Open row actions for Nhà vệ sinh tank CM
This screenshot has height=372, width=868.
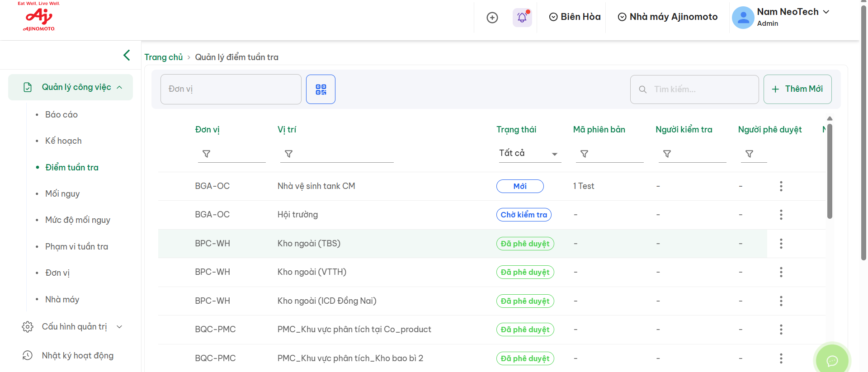click(781, 186)
